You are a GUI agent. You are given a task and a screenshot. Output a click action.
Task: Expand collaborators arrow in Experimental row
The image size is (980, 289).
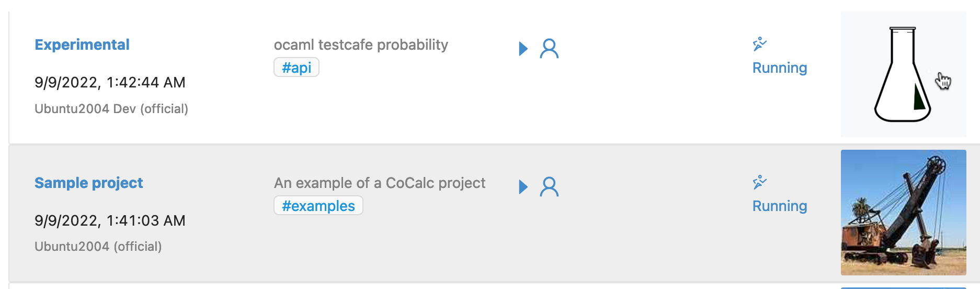click(x=523, y=49)
